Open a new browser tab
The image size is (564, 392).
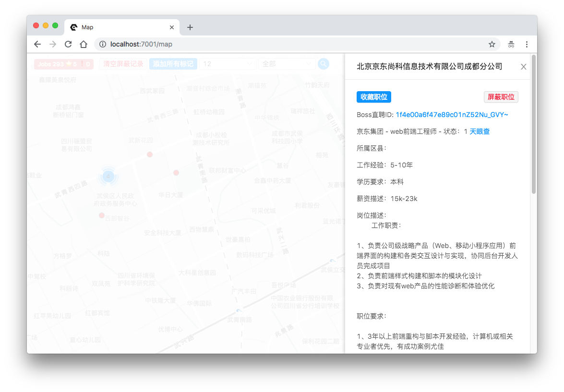pos(190,27)
